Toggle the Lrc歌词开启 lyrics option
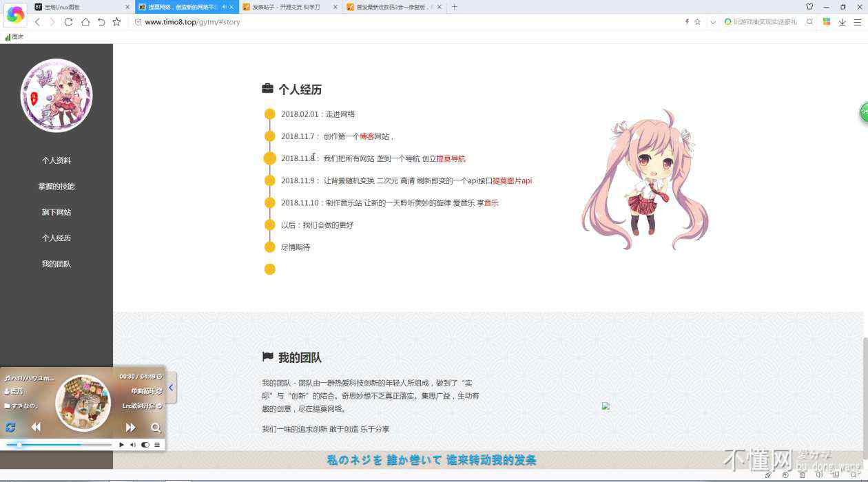868x482 pixels. [x=143, y=406]
